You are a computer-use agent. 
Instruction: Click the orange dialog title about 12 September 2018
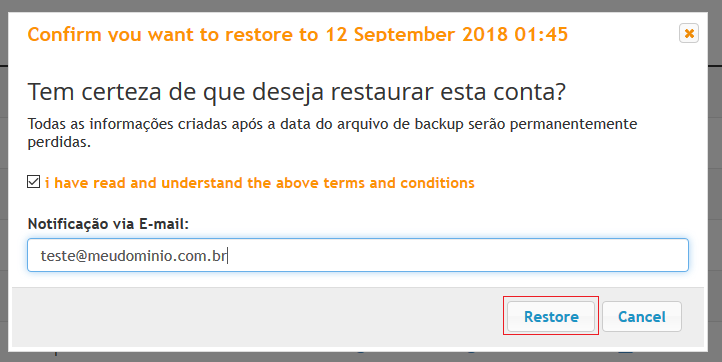[297, 35]
